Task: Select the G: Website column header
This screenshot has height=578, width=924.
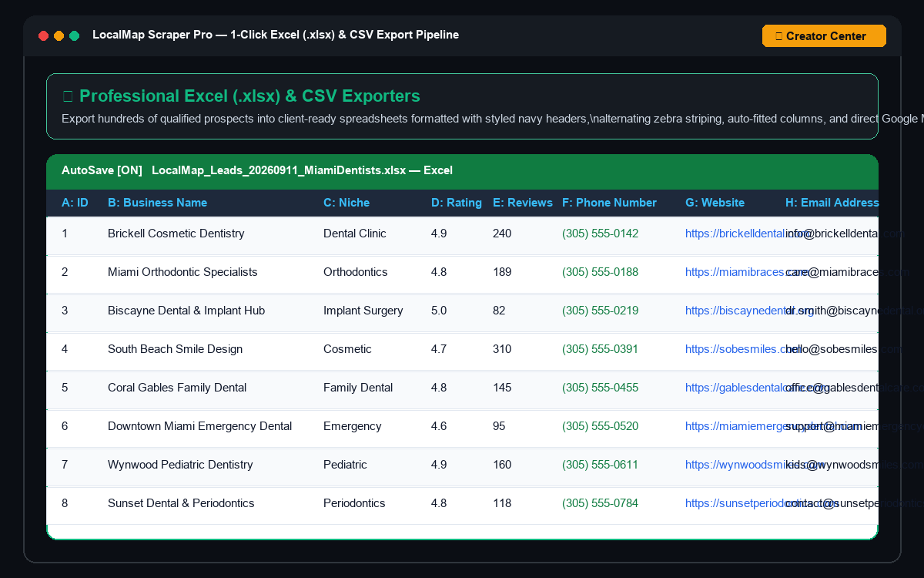Action: 715,203
